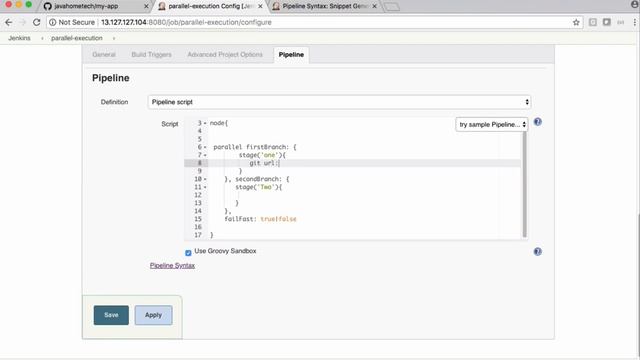Bookmark page with the star icon
The image size is (640, 360).
pyautogui.click(x=576, y=22)
